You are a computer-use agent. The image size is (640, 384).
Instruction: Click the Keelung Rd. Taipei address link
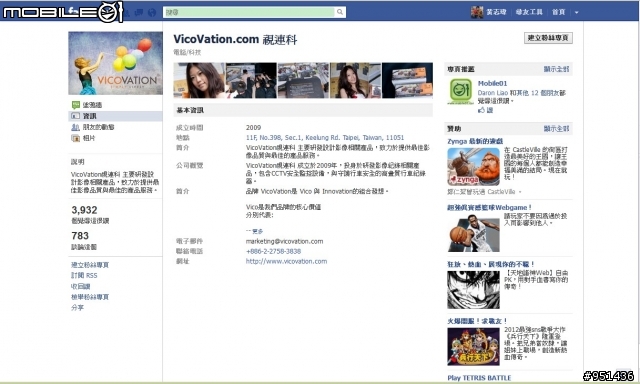(325, 138)
